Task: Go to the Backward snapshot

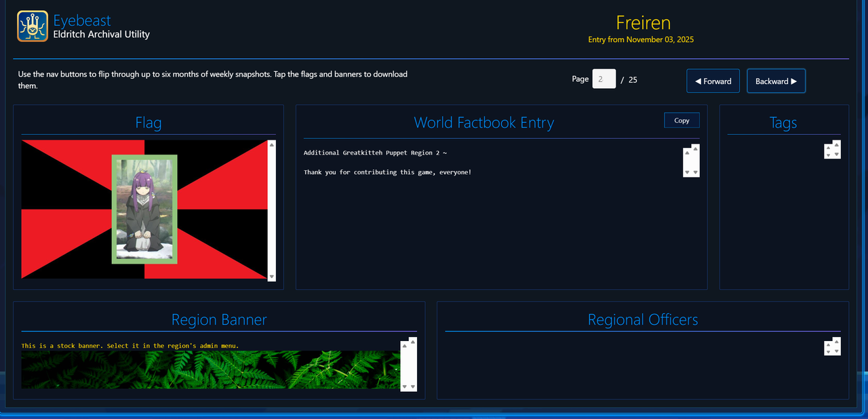Action: [776, 81]
